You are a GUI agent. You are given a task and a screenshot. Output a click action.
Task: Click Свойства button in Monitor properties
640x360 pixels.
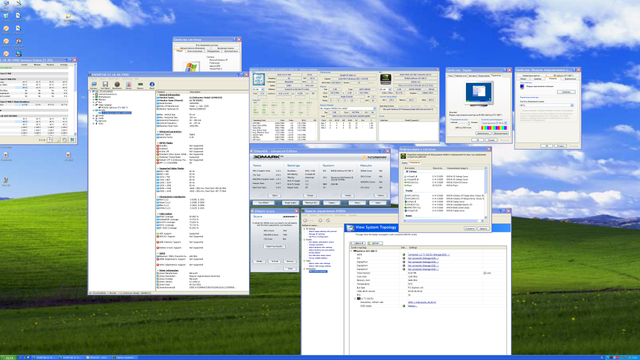[566, 92]
